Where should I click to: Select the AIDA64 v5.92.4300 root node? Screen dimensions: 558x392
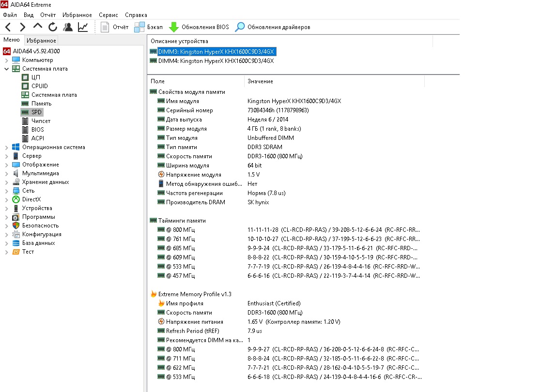click(x=36, y=51)
